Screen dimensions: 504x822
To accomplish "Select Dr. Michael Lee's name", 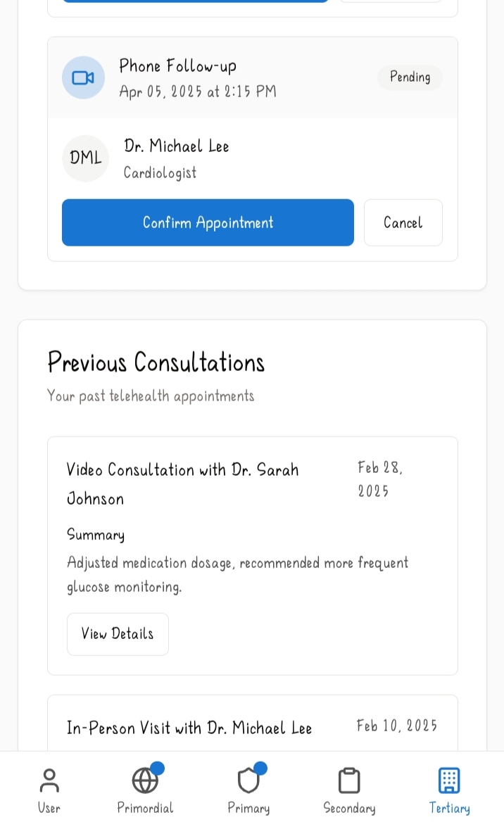I will tap(176, 146).
